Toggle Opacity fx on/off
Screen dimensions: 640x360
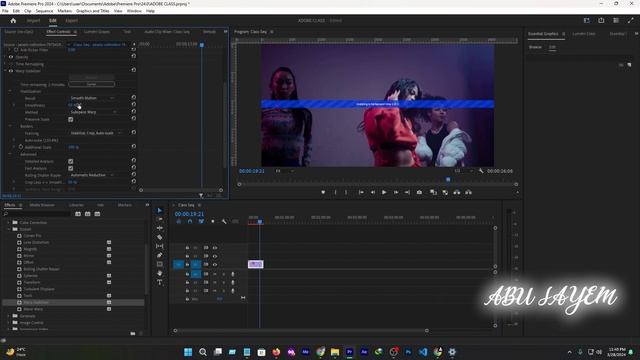pyautogui.click(x=11, y=57)
